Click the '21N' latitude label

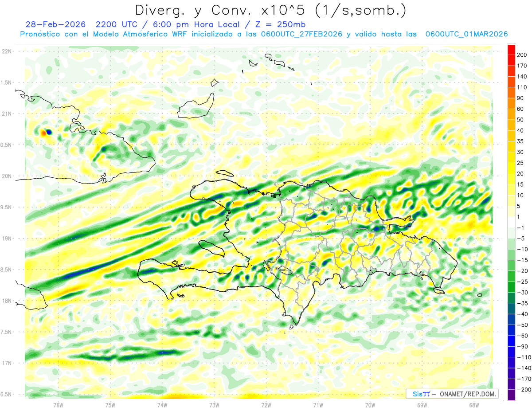click(x=7, y=114)
